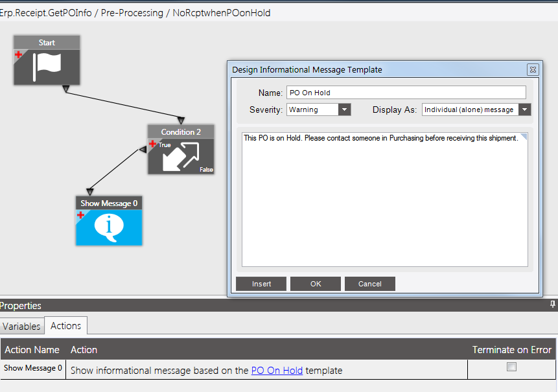Open the PO On Hold template link

coord(277,371)
